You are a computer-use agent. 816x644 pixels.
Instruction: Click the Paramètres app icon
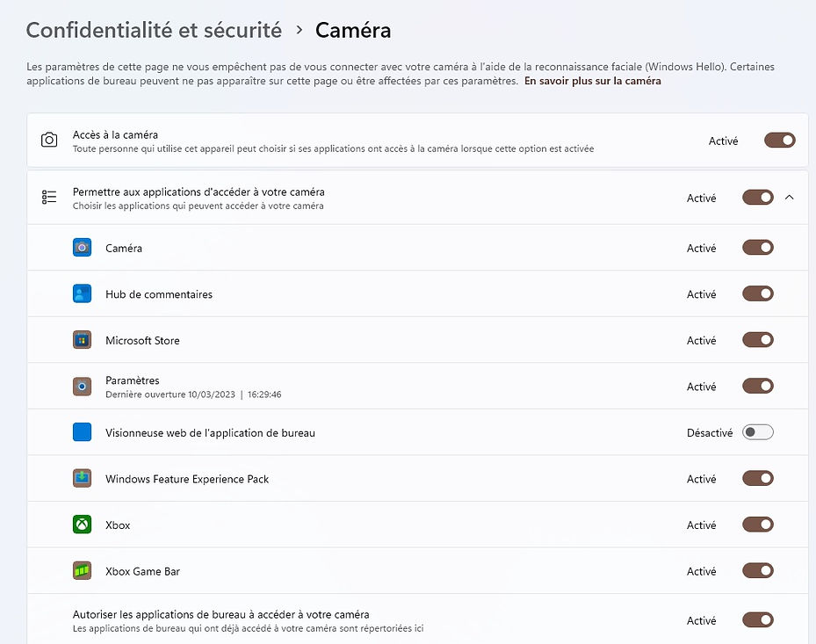[x=82, y=386]
